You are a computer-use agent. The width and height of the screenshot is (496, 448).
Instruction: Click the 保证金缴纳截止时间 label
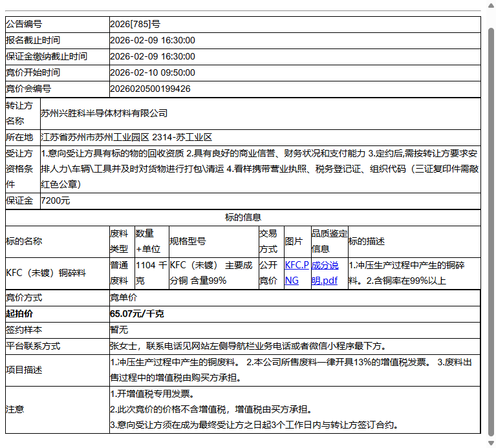click(47, 57)
